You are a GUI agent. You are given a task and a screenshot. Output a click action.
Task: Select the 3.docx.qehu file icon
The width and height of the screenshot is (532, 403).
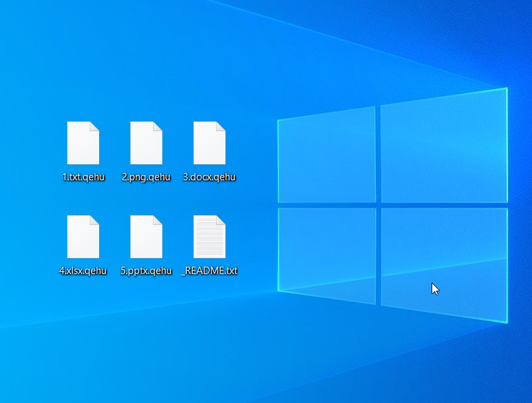(x=209, y=143)
